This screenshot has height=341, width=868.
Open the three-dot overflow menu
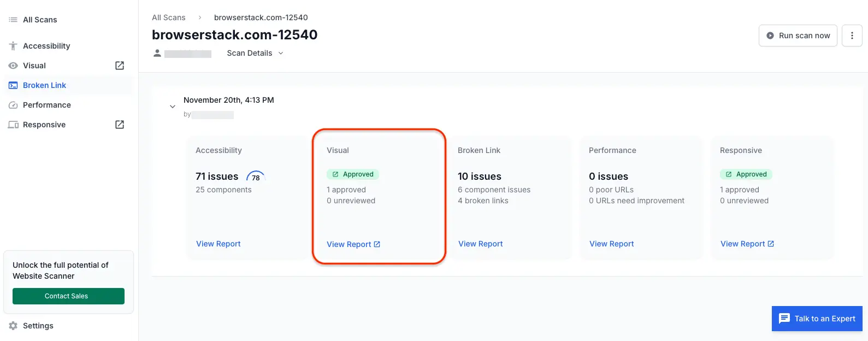point(852,35)
